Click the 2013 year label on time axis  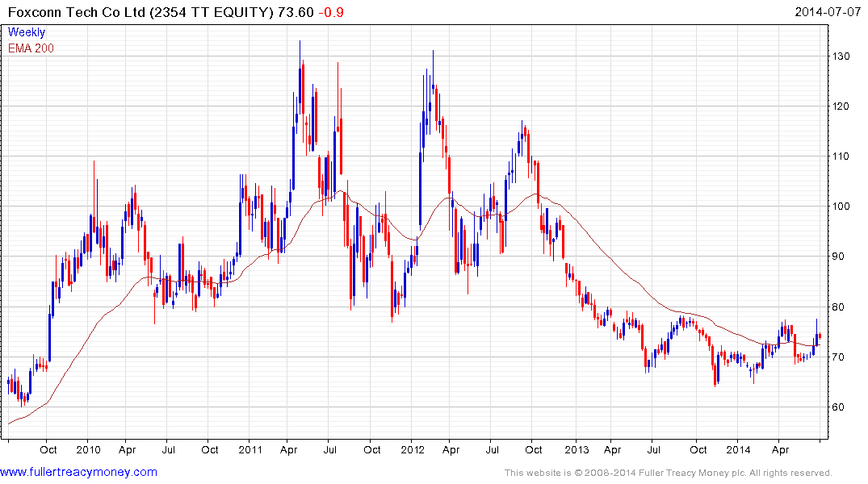(577, 449)
